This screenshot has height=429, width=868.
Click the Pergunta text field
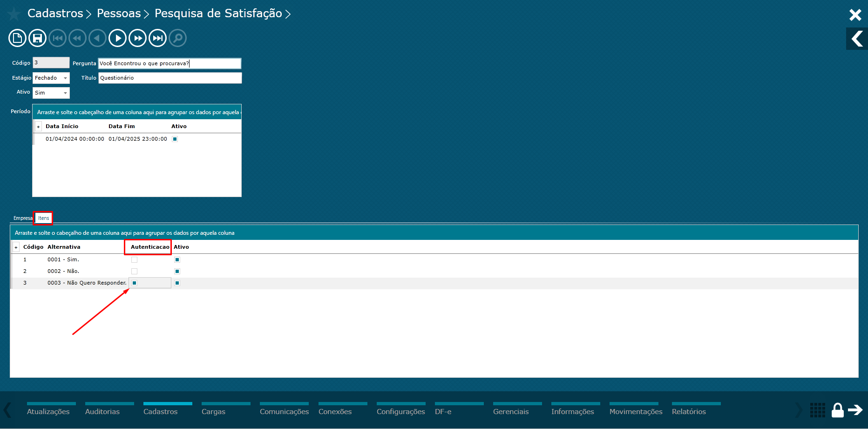170,63
